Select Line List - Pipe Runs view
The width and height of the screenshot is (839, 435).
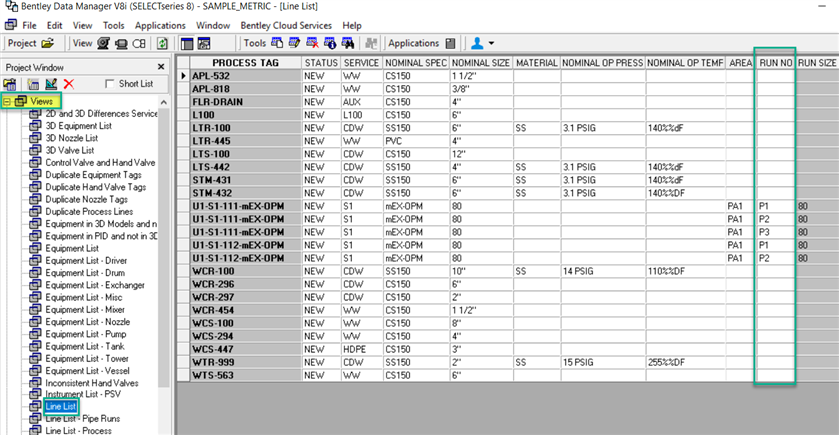(82, 419)
